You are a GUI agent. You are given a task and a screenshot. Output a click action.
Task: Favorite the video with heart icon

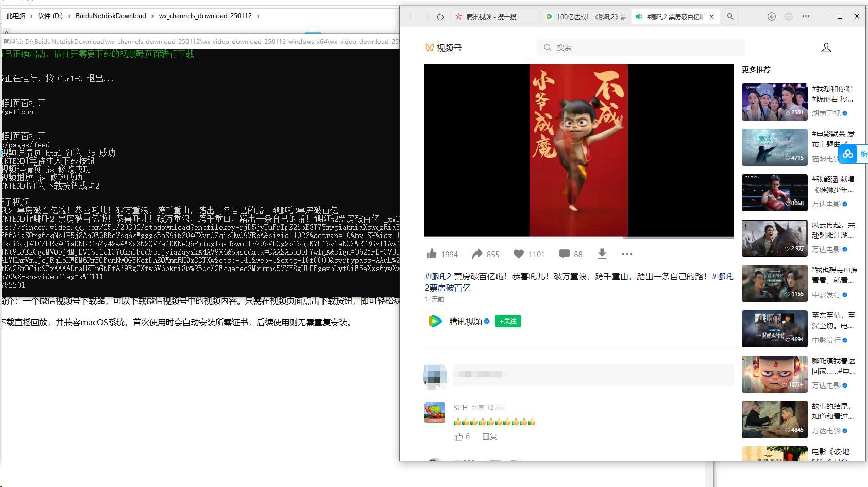[519, 254]
